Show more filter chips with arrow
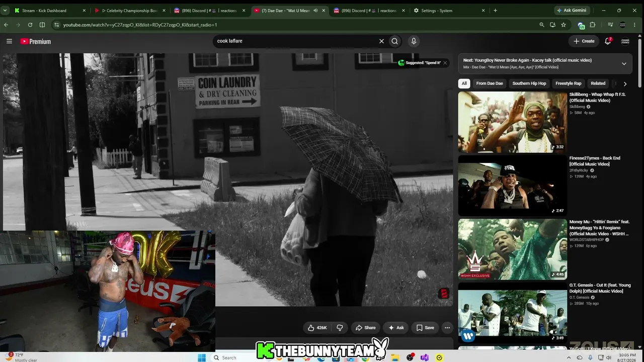This screenshot has height=362, width=644. pyautogui.click(x=625, y=84)
